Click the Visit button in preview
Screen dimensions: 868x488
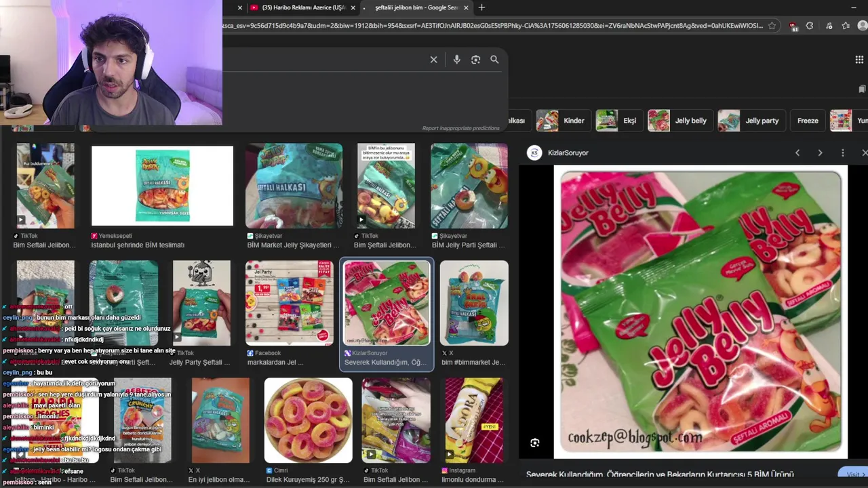click(x=853, y=474)
